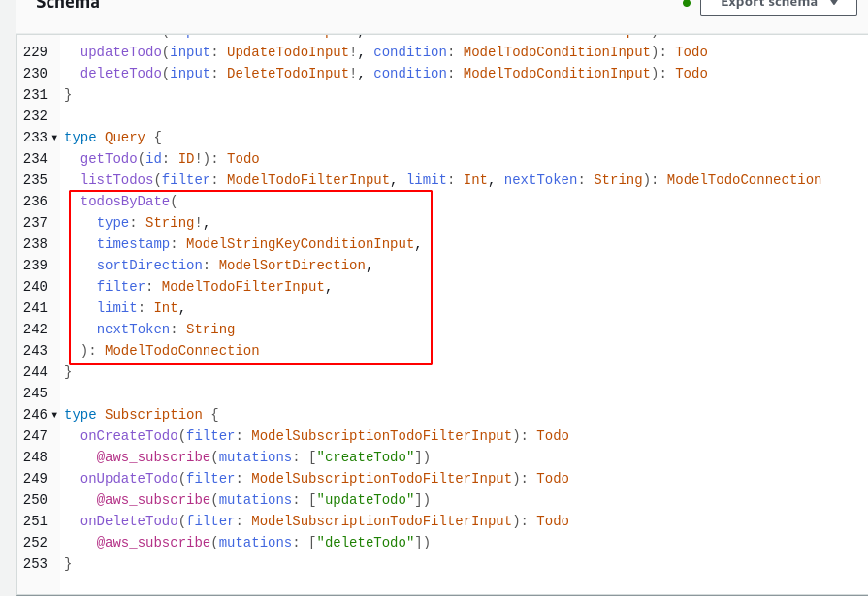Click deleteTodo mutation on line 230
Image resolution: width=868 pixels, height=596 pixels.
coord(120,74)
